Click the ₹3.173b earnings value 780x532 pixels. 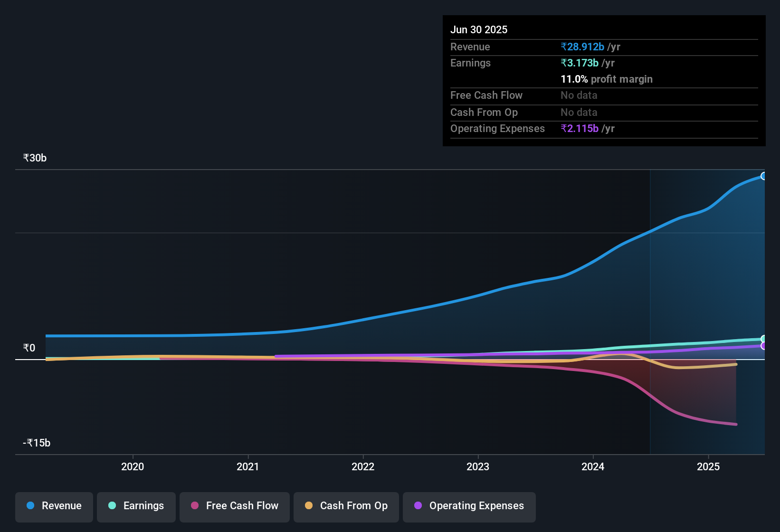coord(580,63)
